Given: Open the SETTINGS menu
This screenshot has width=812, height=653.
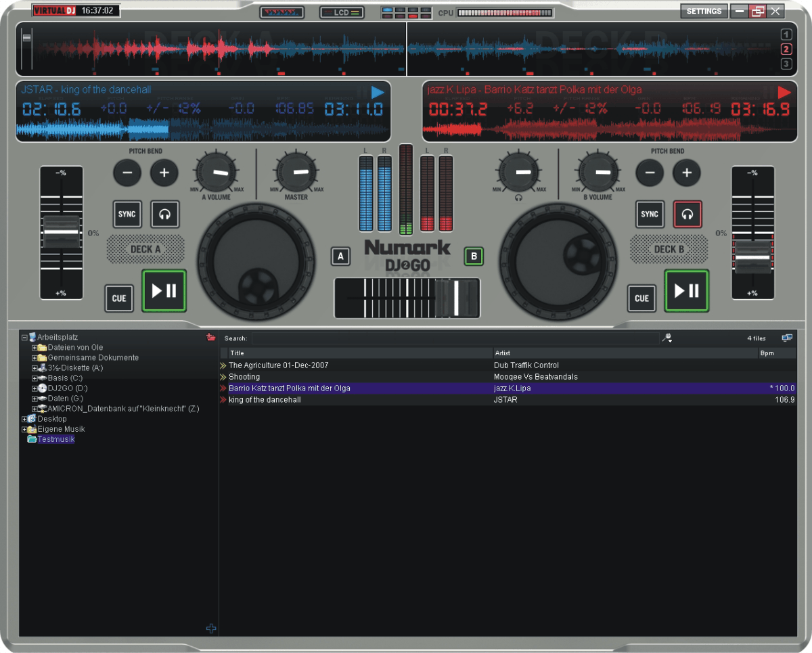Looking at the screenshot, I should click(704, 12).
